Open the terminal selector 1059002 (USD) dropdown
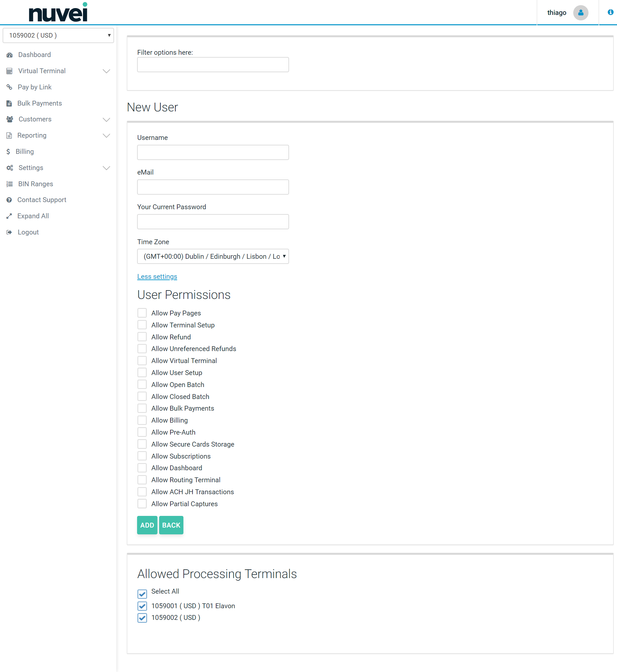This screenshot has height=672, width=617. click(58, 35)
